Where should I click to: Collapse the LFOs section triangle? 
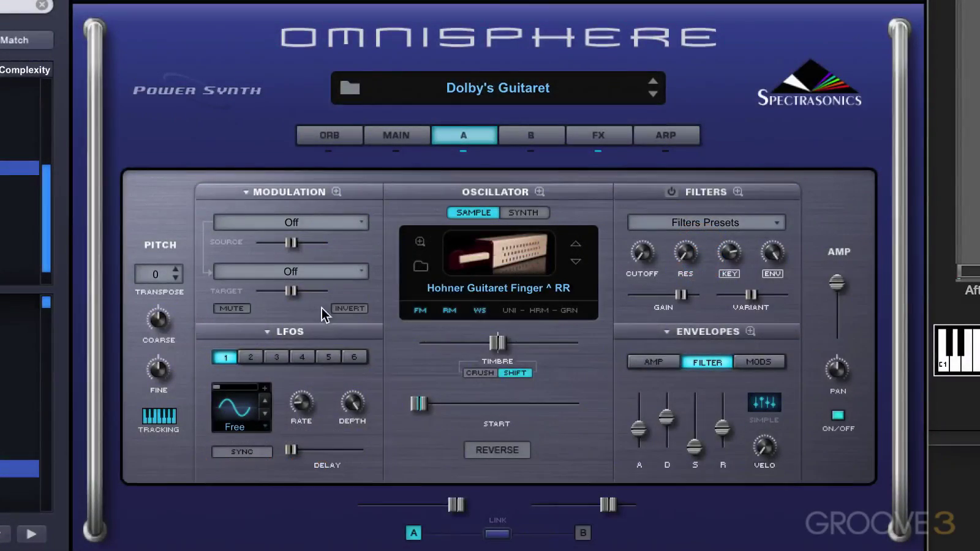point(268,332)
